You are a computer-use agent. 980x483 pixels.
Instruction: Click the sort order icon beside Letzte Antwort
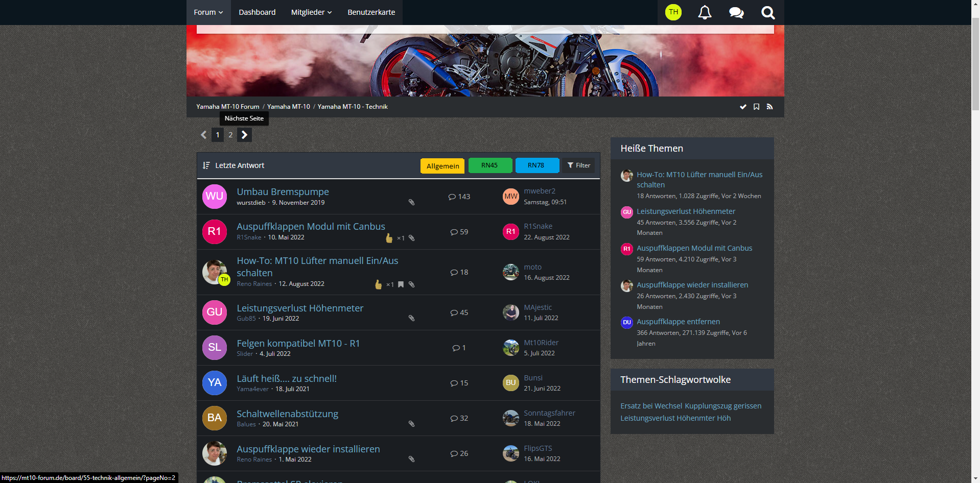pos(206,165)
